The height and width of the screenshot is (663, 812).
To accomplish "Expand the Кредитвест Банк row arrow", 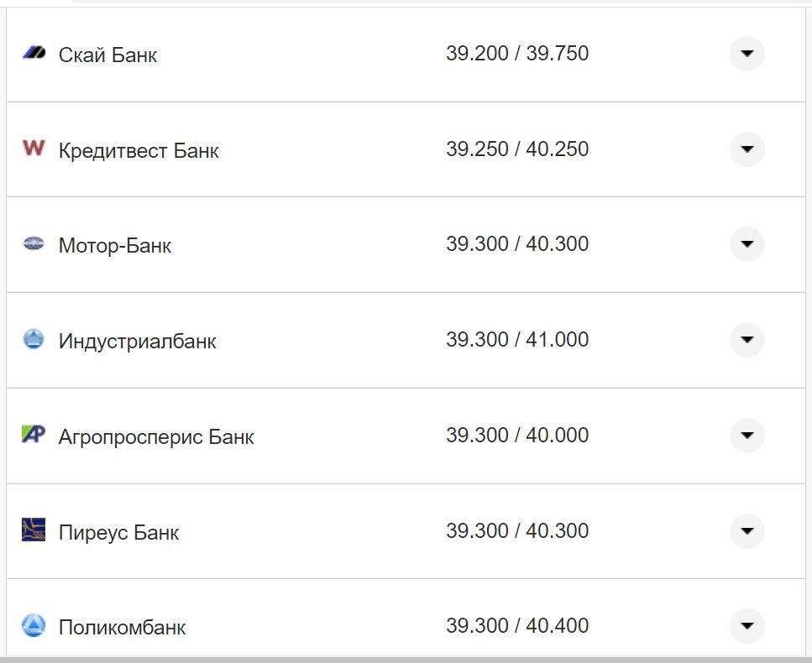I will 747,149.
